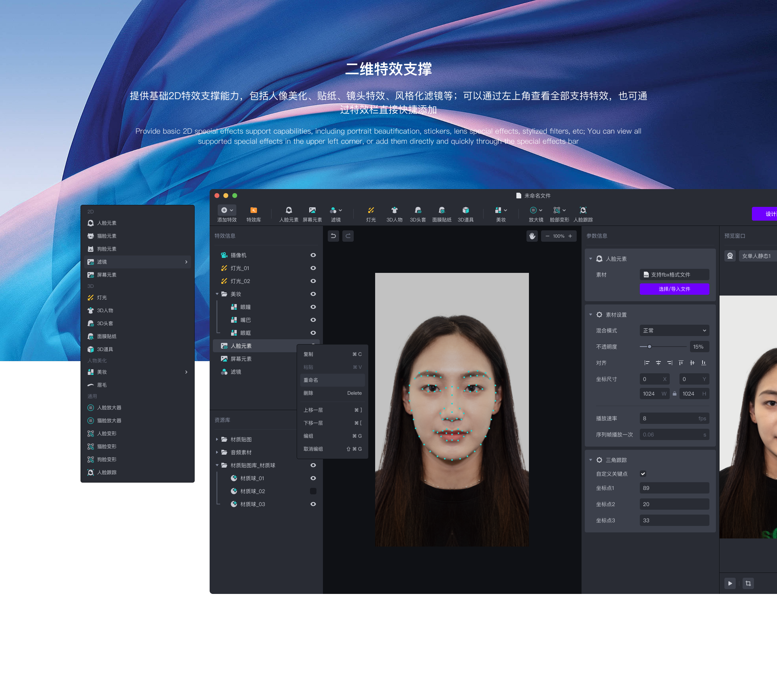Disable the 自定义关键点 checkbox

point(643,473)
